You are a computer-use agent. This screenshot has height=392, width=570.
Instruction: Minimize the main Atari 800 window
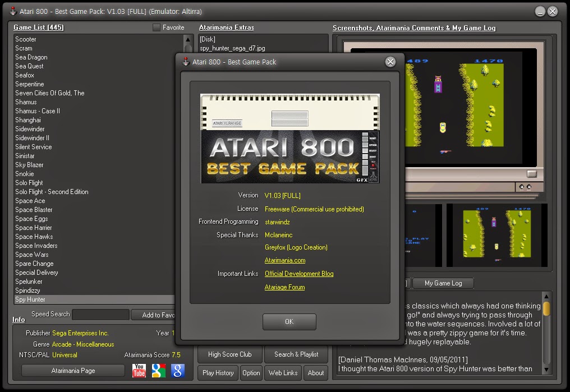(x=540, y=12)
